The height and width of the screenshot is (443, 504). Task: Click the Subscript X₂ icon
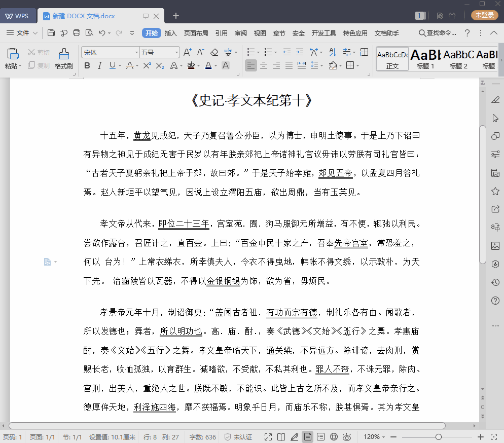[x=160, y=65]
